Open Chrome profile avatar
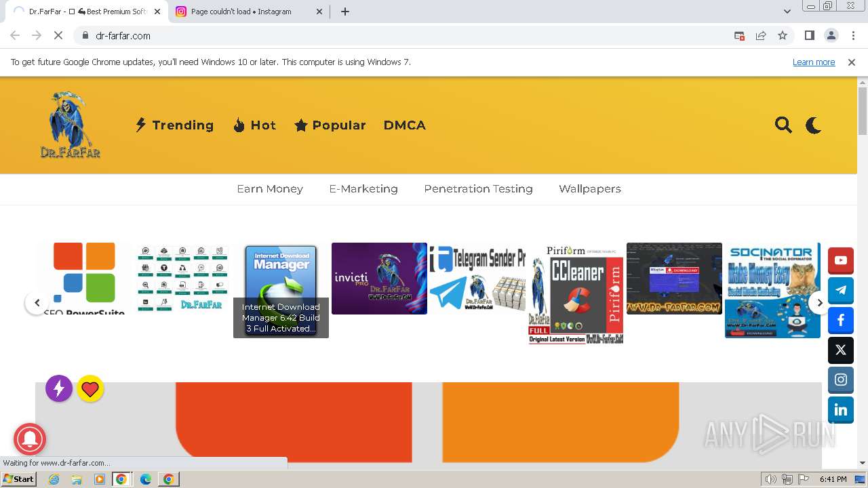 click(831, 36)
